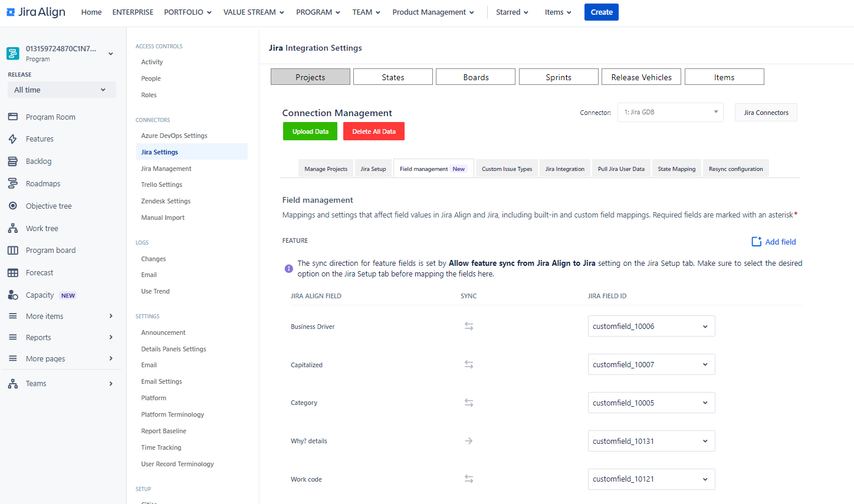Viewport: 854px width, 504px height.
Task: Click the More pages hamburger icon
Action: 13,358
